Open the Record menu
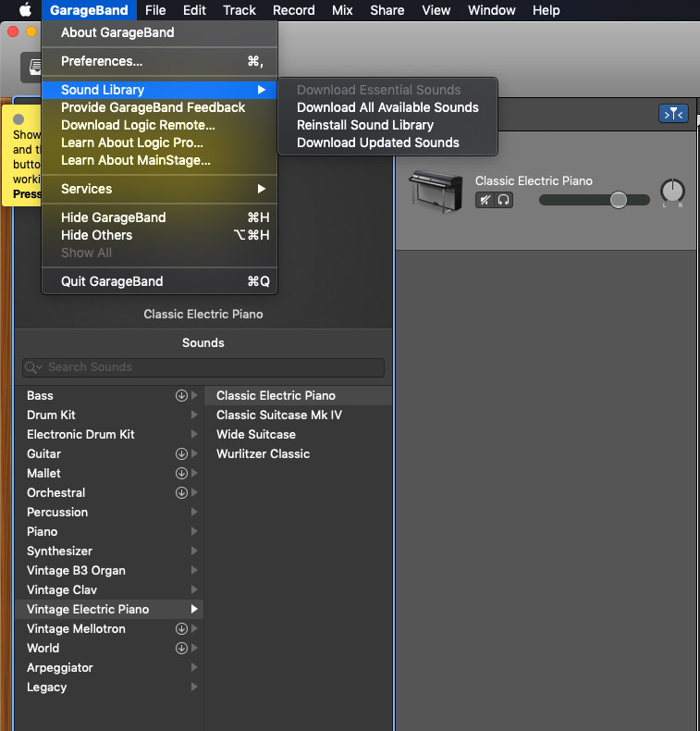The image size is (700, 731). pyautogui.click(x=293, y=10)
